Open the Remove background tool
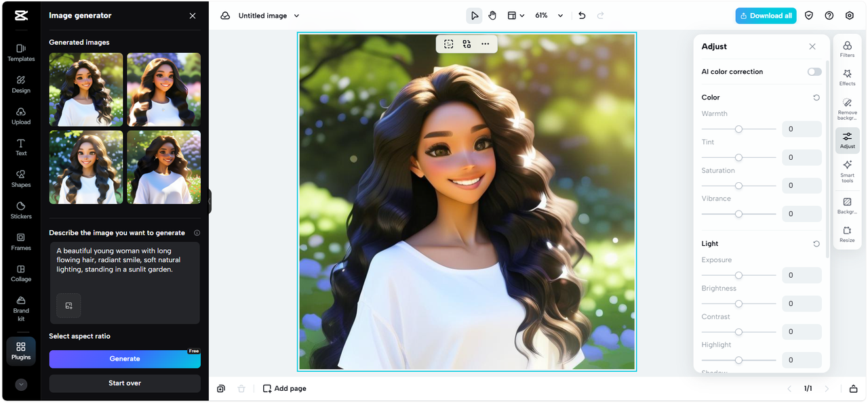 tap(847, 108)
